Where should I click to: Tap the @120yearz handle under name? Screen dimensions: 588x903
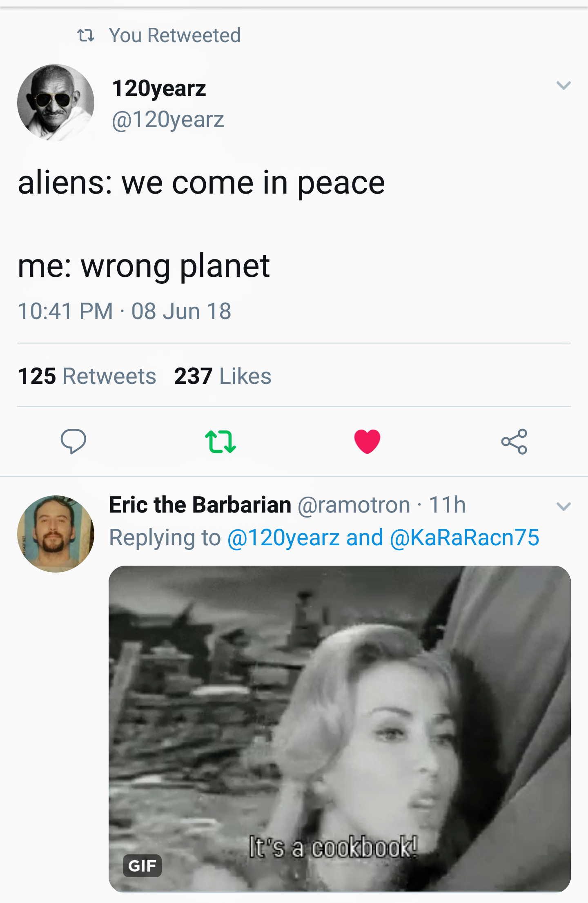coord(168,120)
